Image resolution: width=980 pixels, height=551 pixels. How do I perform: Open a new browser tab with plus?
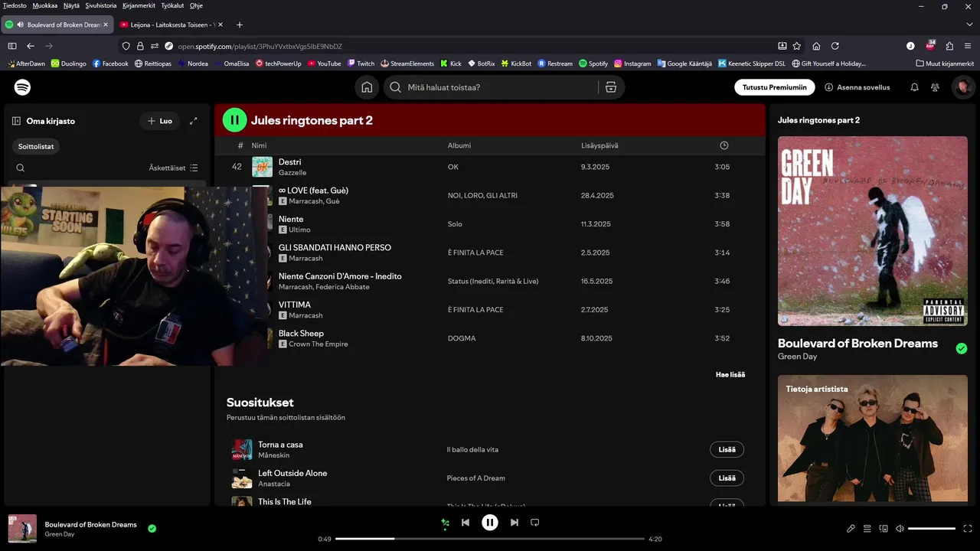tap(240, 24)
